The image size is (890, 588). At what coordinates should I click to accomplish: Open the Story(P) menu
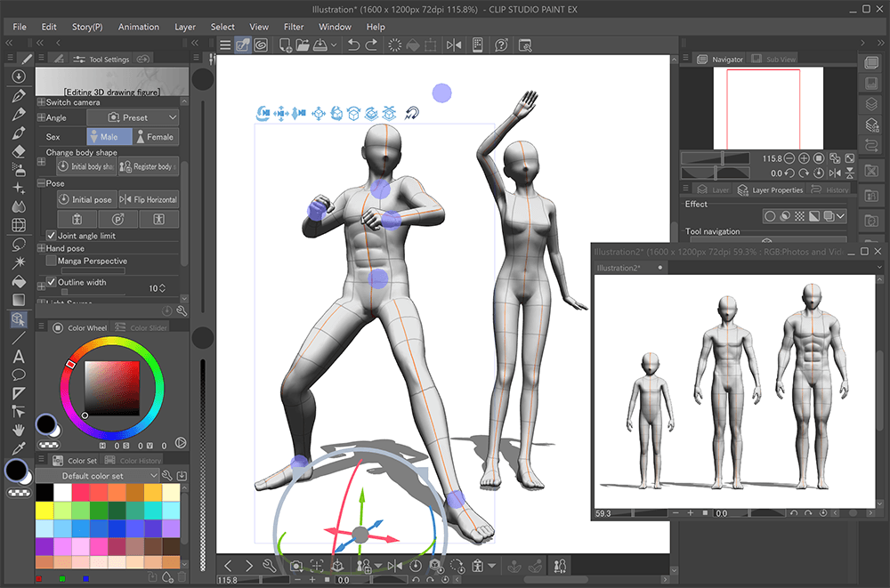(87, 27)
